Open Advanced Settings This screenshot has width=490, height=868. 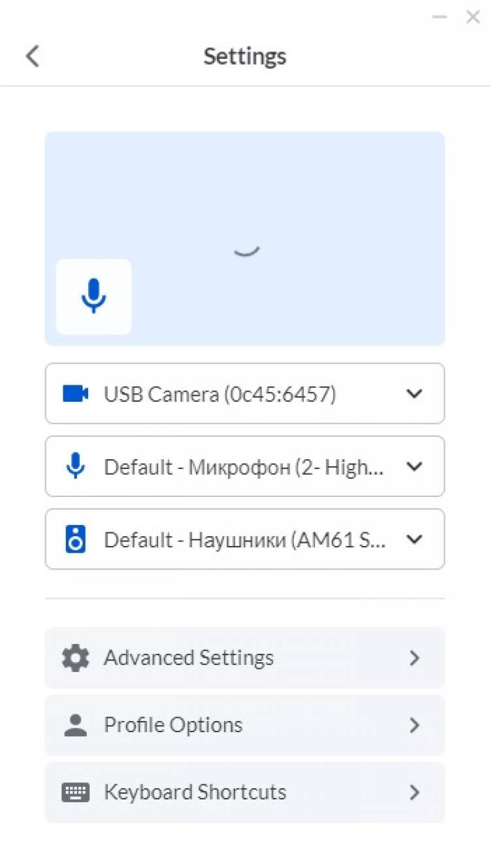click(189, 658)
